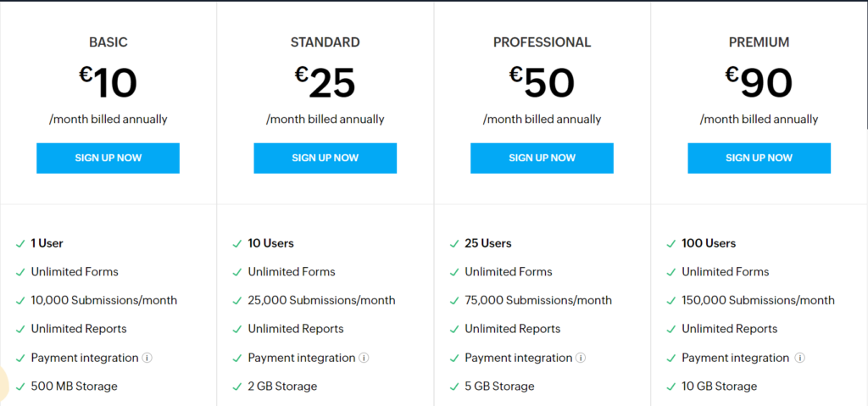Click the yellow circle at bottom-left corner
Image resolution: width=868 pixels, height=406 pixels.
(x=4, y=384)
